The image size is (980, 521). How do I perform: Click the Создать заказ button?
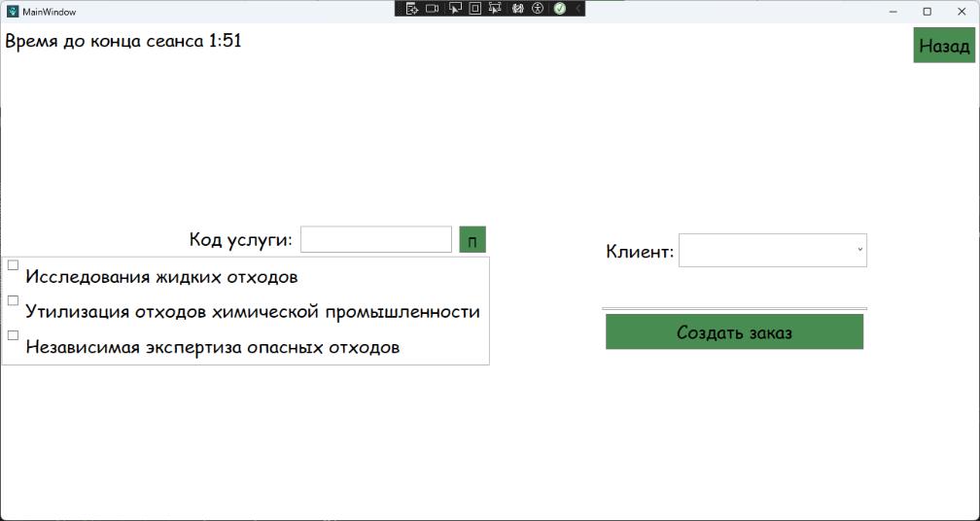tap(734, 331)
